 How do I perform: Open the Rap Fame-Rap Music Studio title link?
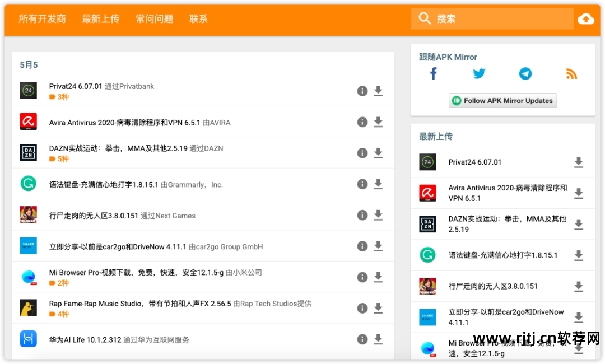pos(140,304)
